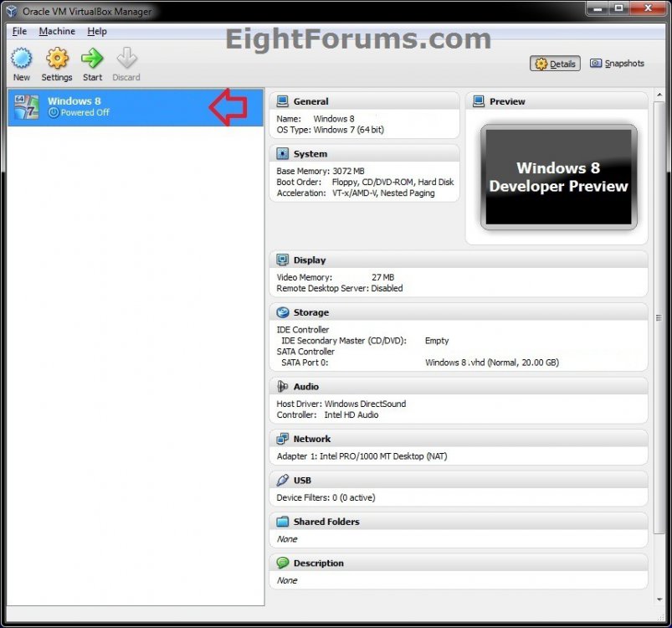
Task: Open Settings via the gear icon
Action: click(57, 58)
